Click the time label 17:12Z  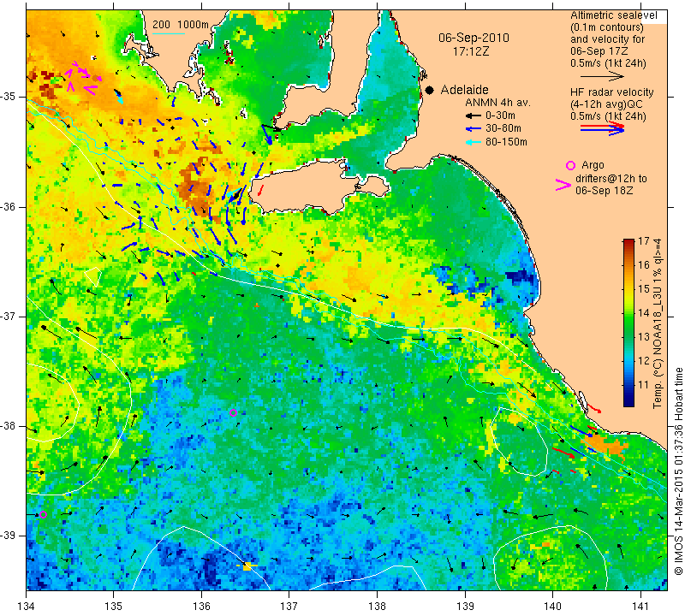[471, 51]
